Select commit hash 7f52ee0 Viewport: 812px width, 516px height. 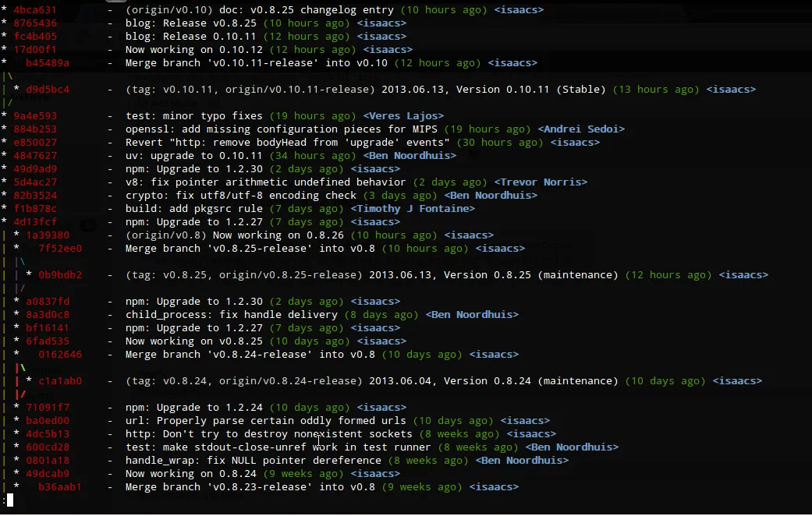(x=60, y=249)
